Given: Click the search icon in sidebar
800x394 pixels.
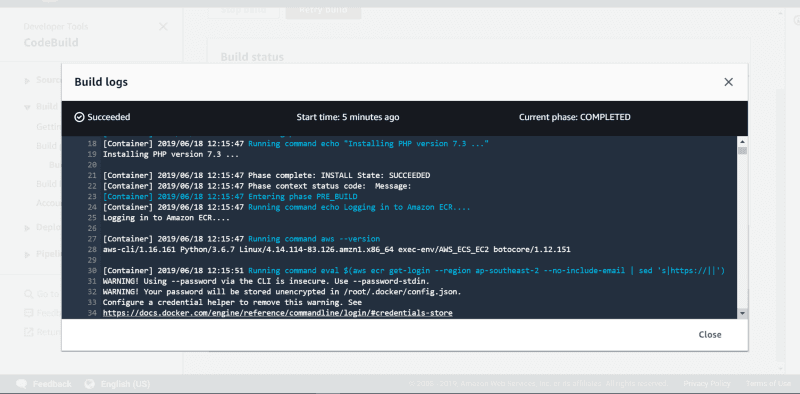Looking at the screenshot, I should [29, 294].
